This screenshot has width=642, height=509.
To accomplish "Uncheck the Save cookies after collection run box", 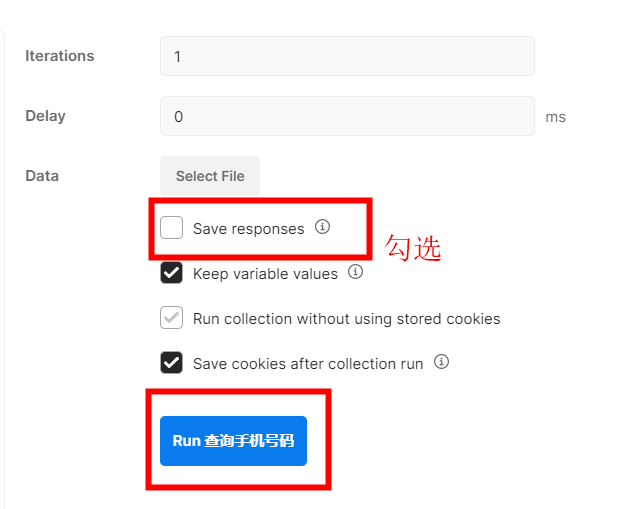I will (x=172, y=363).
